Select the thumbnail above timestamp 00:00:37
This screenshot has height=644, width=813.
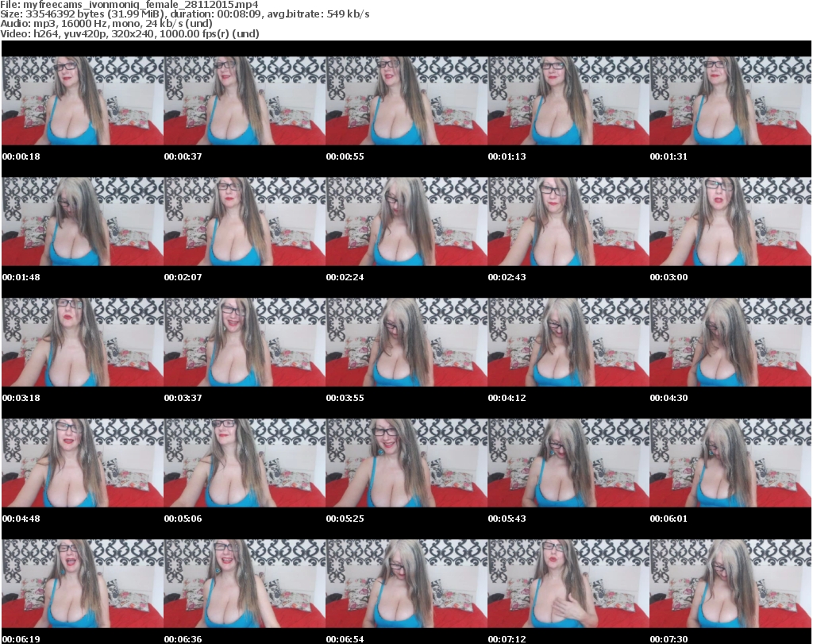coord(245,101)
